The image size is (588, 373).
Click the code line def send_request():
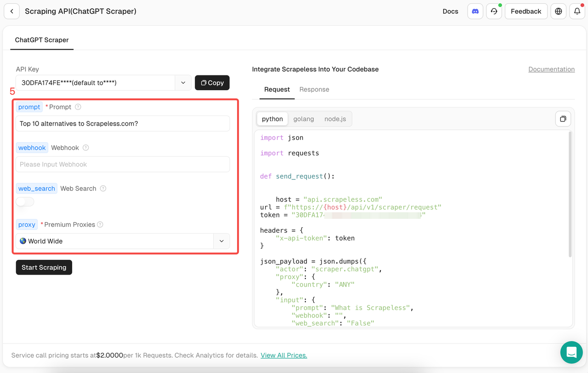[297, 177]
